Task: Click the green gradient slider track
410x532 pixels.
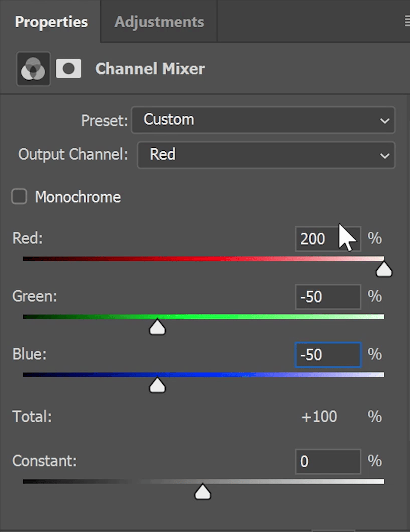Action: 203,317
